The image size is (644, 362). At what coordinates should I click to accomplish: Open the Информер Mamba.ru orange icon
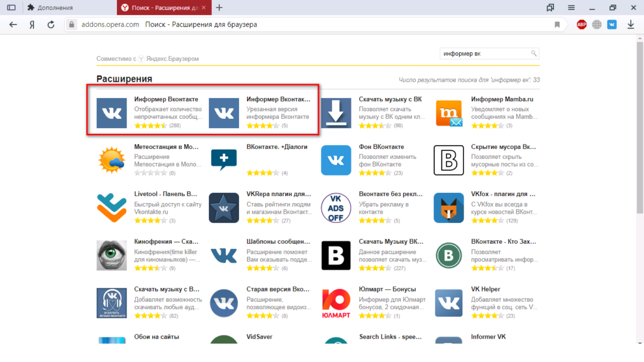448,113
